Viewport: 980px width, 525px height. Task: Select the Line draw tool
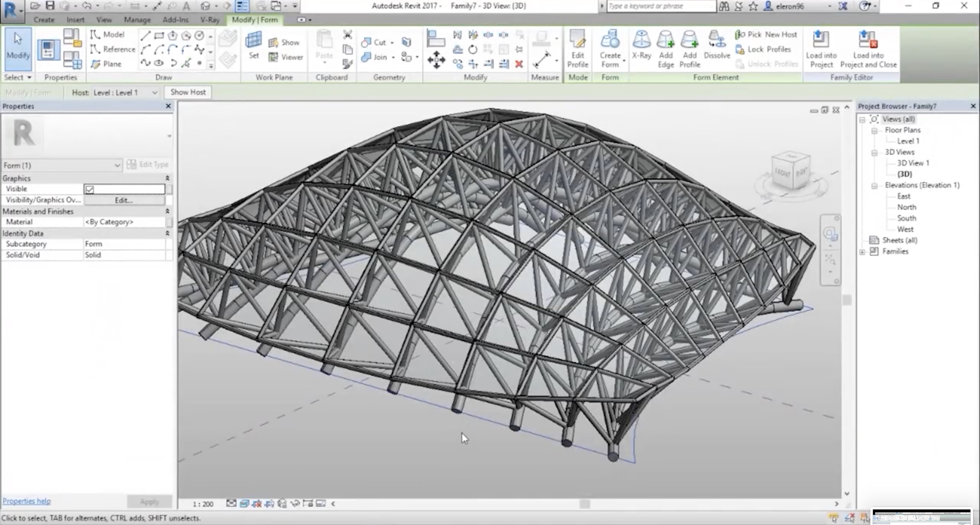pyautogui.click(x=145, y=36)
